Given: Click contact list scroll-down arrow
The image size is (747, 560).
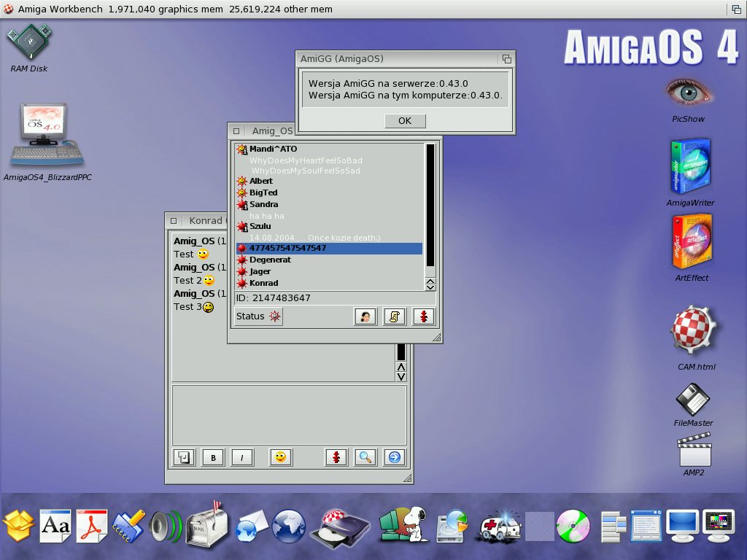Looking at the screenshot, I should 430,287.
